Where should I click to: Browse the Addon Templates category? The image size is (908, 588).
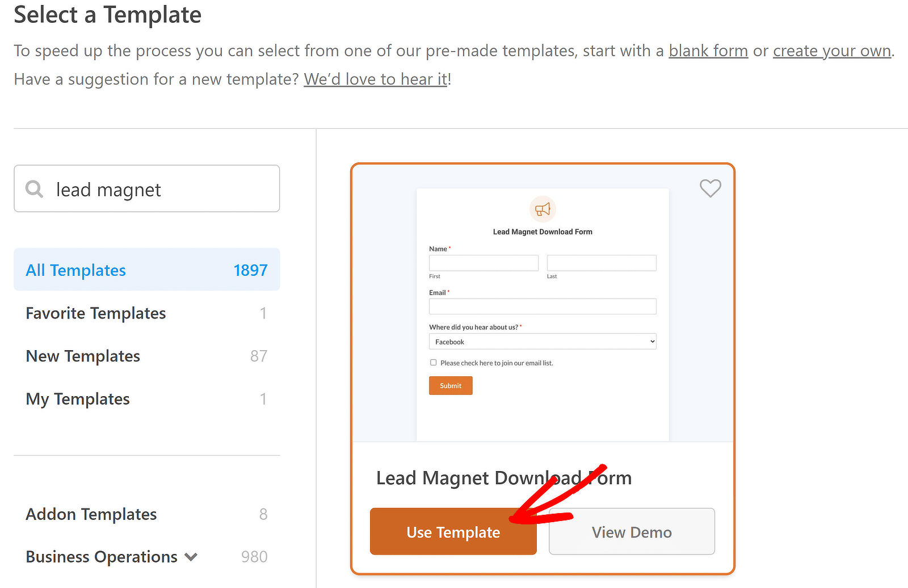pos(91,514)
